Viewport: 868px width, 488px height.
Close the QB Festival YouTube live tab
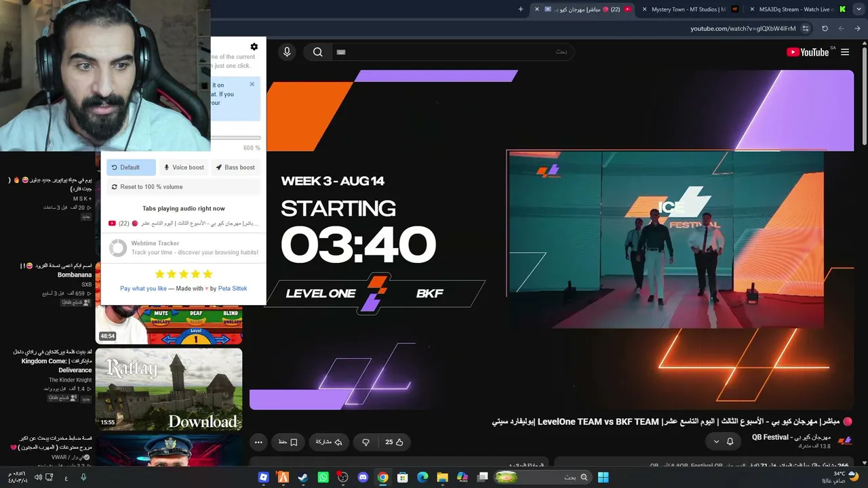[x=537, y=9]
